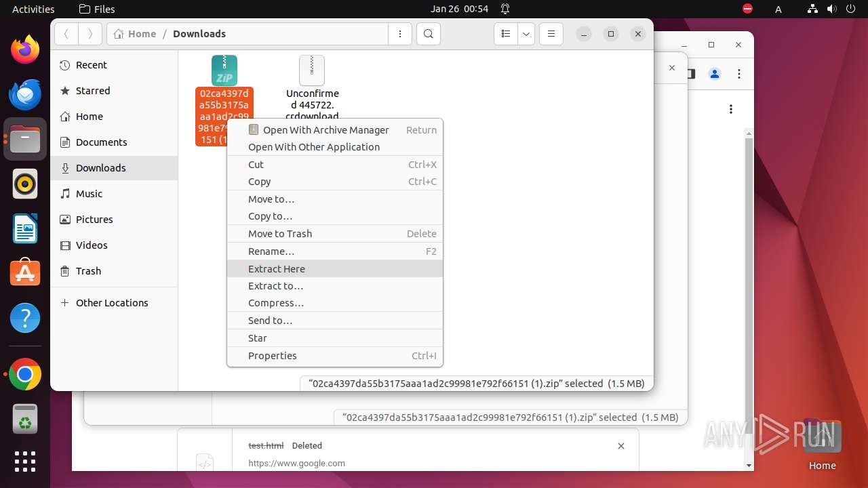Image resolution: width=868 pixels, height=488 pixels.
Task: Open the input source indicator 'A'
Action: tap(778, 9)
